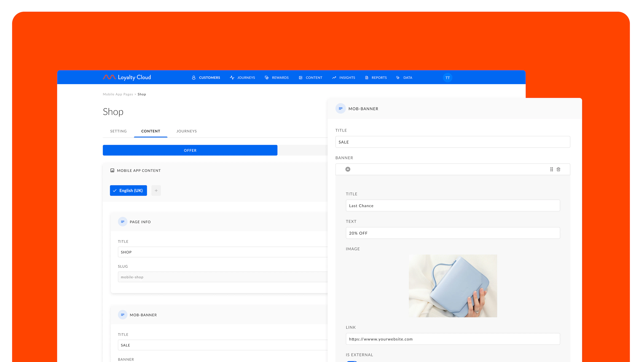Toggle the English (UK) language chip
This screenshot has height=362, width=644.
[128, 190]
